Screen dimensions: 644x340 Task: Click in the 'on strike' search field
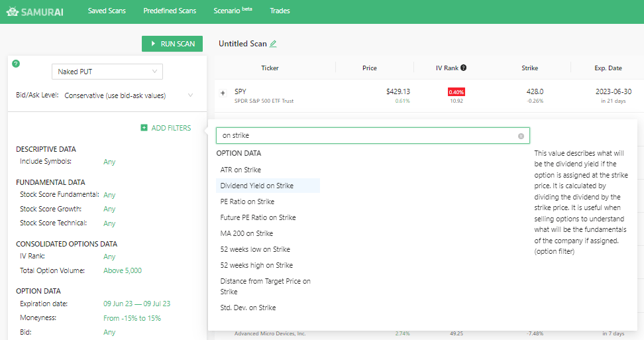click(368, 136)
